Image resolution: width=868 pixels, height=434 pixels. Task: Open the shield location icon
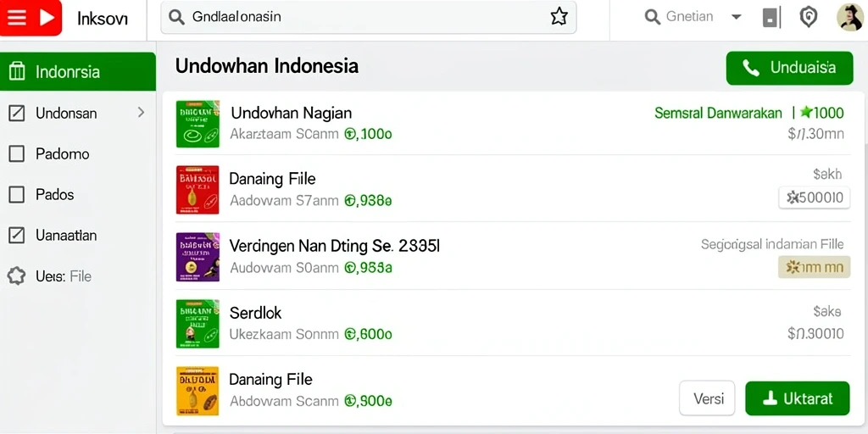point(809,17)
